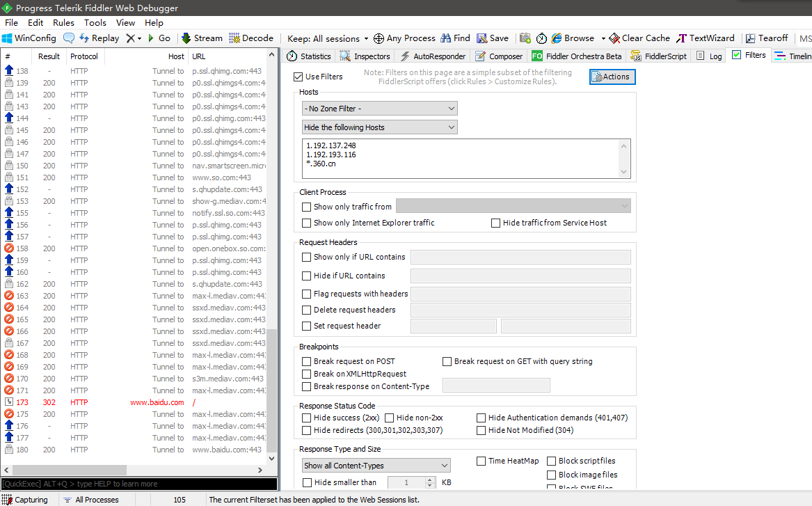Check Hide if URL contains

coord(307,276)
